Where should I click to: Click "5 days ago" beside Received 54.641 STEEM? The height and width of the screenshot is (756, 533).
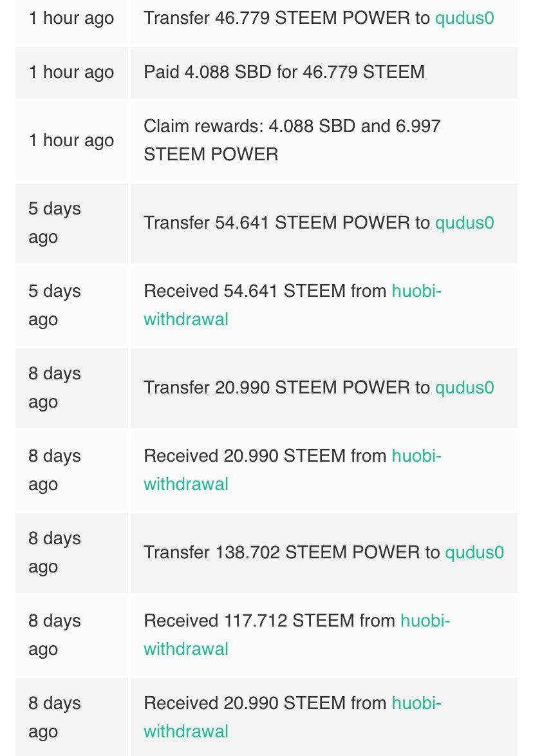pos(55,305)
